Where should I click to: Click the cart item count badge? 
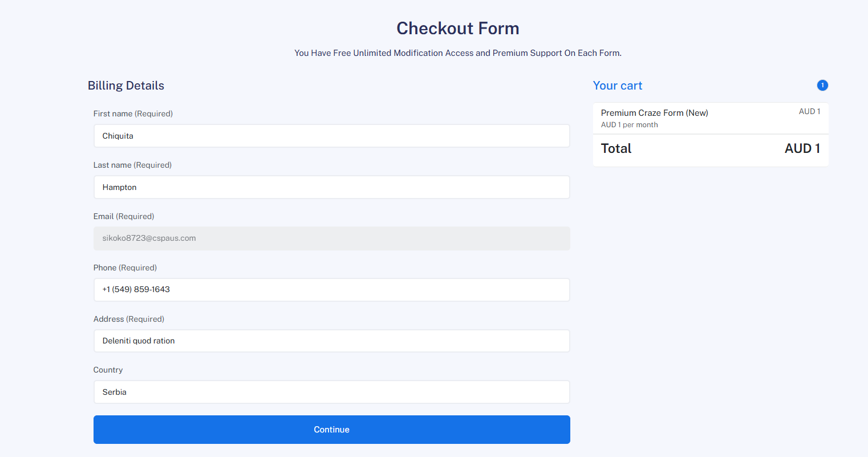(x=822, y=86)
